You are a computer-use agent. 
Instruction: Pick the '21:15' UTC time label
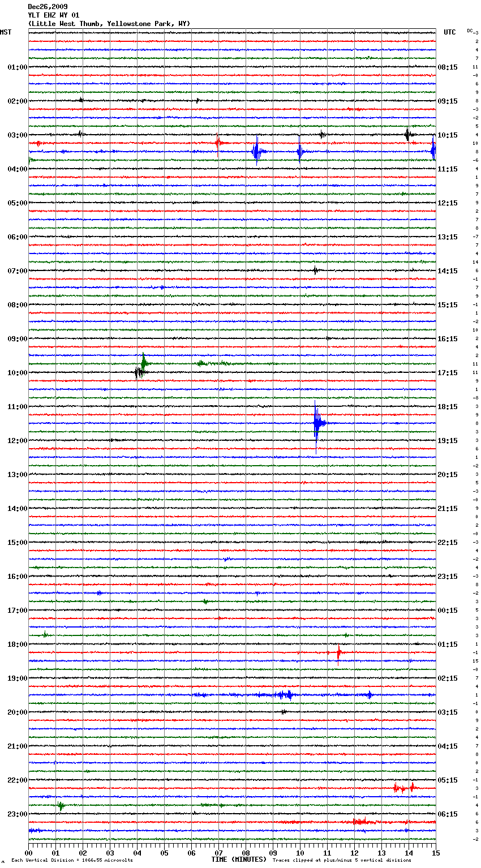pos(448,509)
